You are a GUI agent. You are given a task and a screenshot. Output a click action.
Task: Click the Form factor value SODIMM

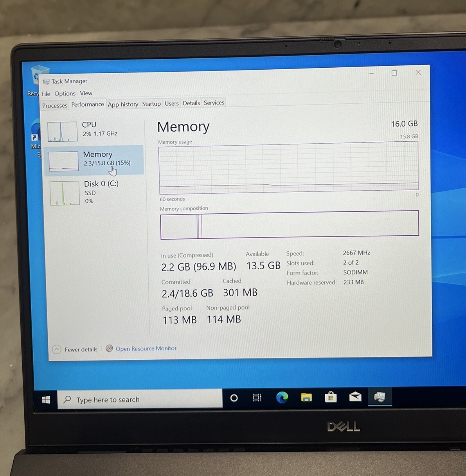coord(356,272)
